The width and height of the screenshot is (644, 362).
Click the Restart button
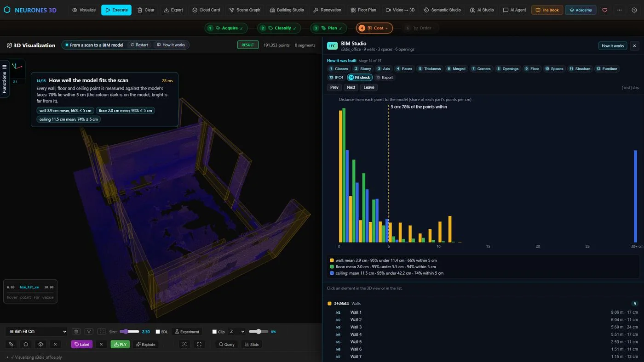[139, 45]
